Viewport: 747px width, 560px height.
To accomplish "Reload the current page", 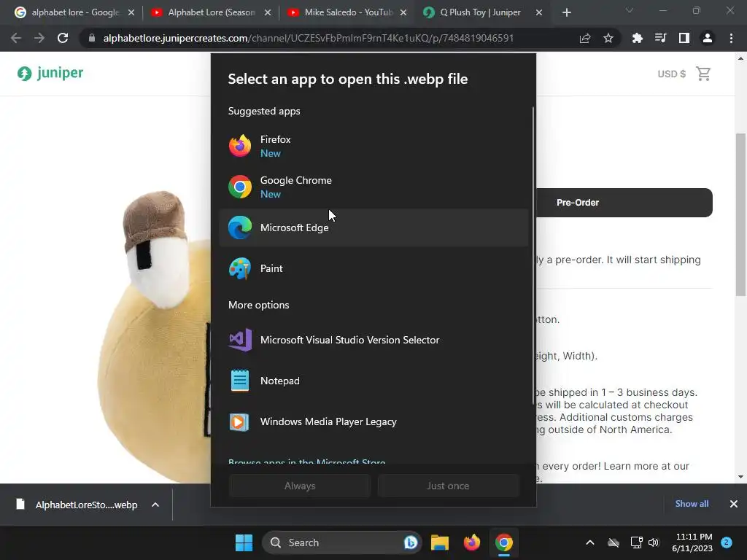I will click(x=63, y=38).
